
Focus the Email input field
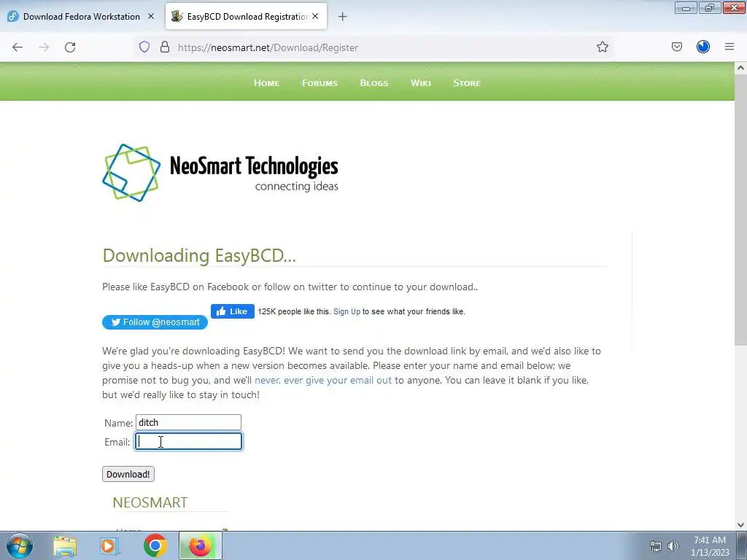(x=188, y=441)
